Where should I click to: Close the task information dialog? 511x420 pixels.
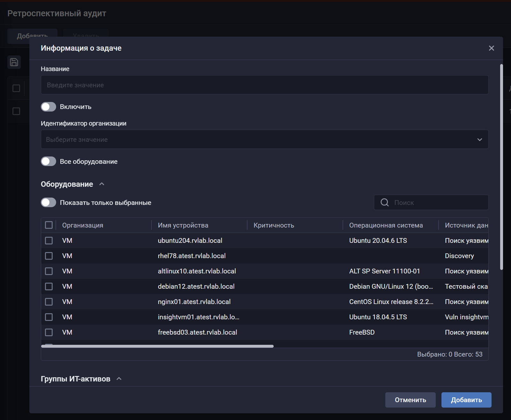click(491, 48)
